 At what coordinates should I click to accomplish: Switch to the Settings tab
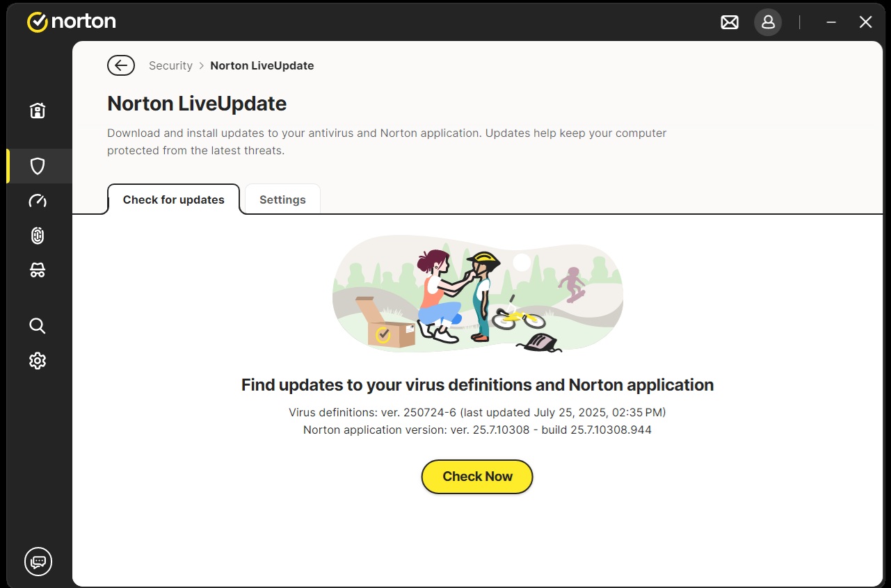click(282, 199)
